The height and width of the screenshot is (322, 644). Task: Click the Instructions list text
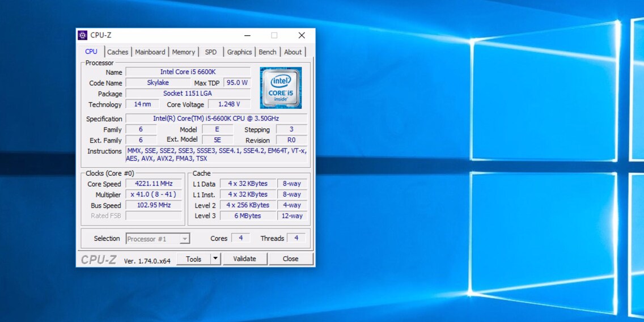(216, 154)
